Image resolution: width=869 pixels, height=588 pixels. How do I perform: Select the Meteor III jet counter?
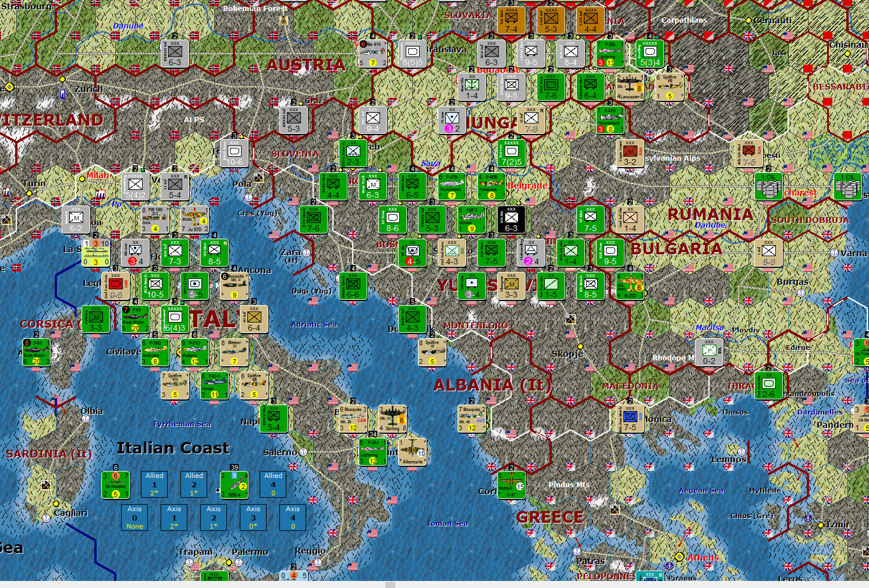(234, 352)
